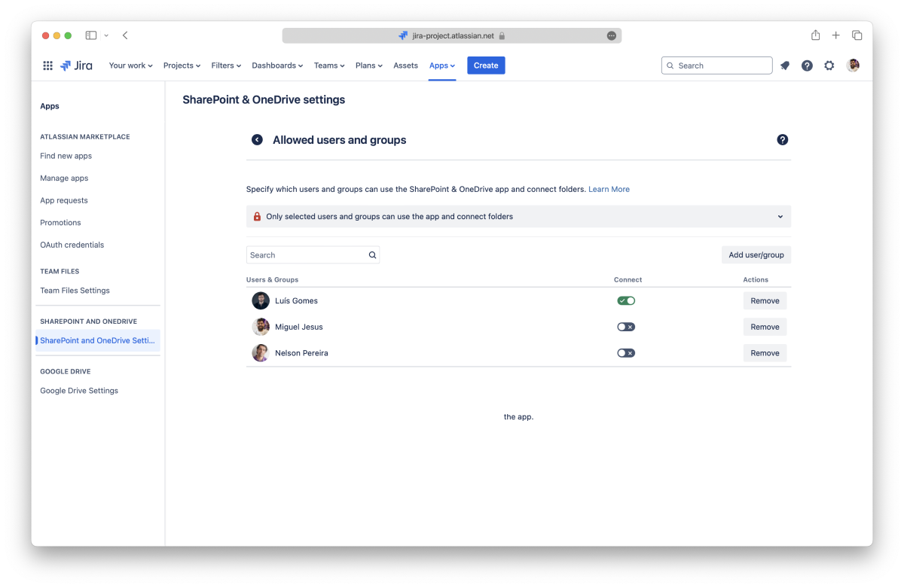Open the user profile avatar in top bar

(853, 66)
